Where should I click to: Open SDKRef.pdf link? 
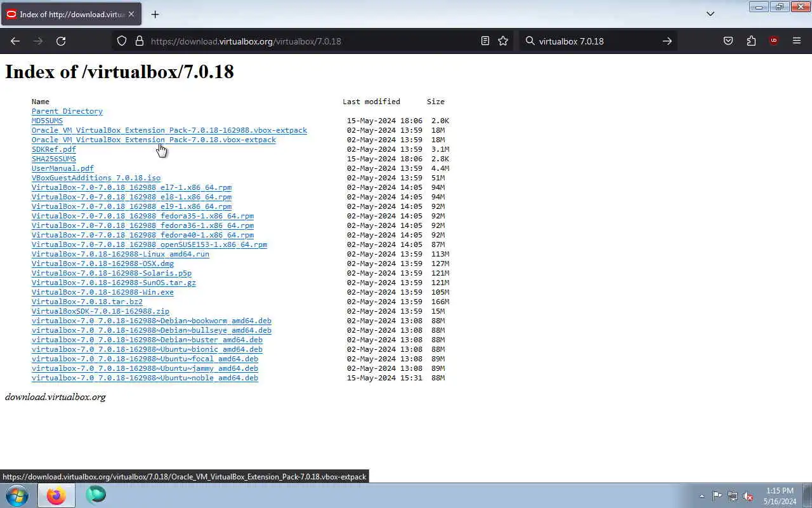[54, 149]
